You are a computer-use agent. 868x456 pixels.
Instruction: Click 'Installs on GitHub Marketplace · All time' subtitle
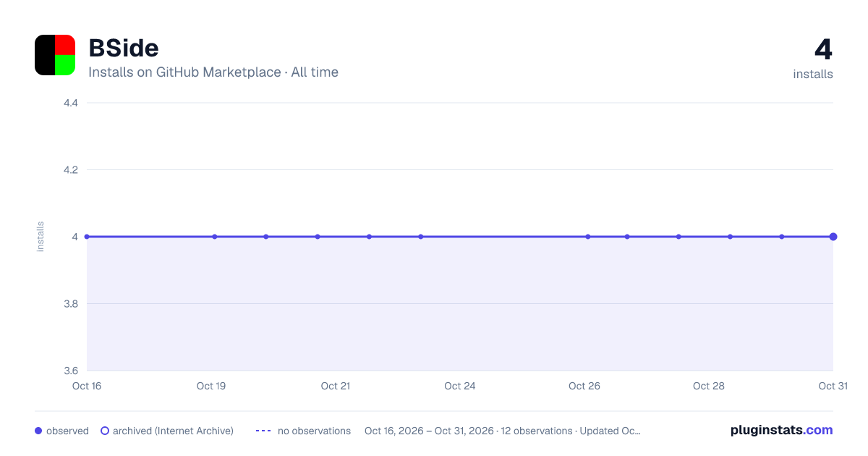(x=213, y=72)
